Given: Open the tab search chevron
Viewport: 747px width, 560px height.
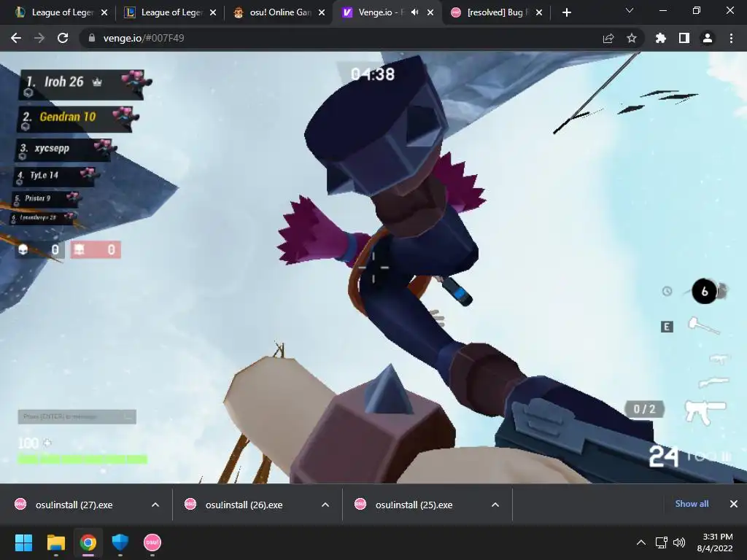Looking at the screenshot, I should 630,10.
